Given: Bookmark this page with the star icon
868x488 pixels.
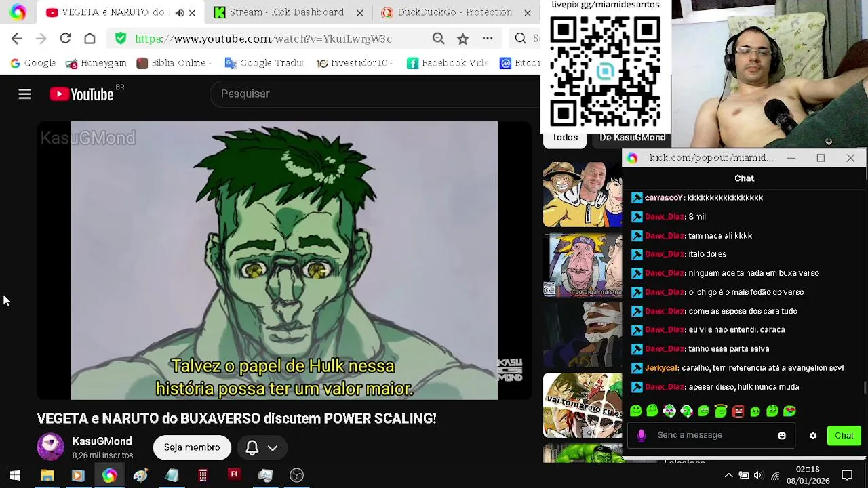Looking at the screenshot, I should point(462,39).
